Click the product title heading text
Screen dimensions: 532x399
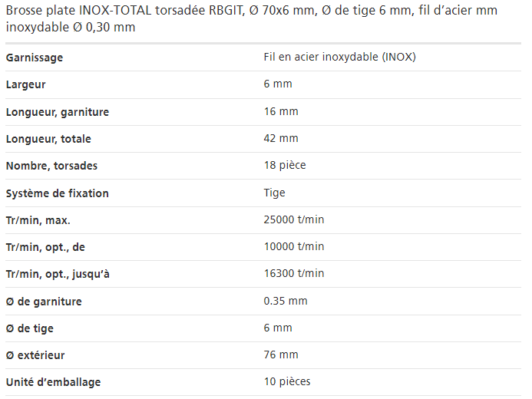[252, 18]
